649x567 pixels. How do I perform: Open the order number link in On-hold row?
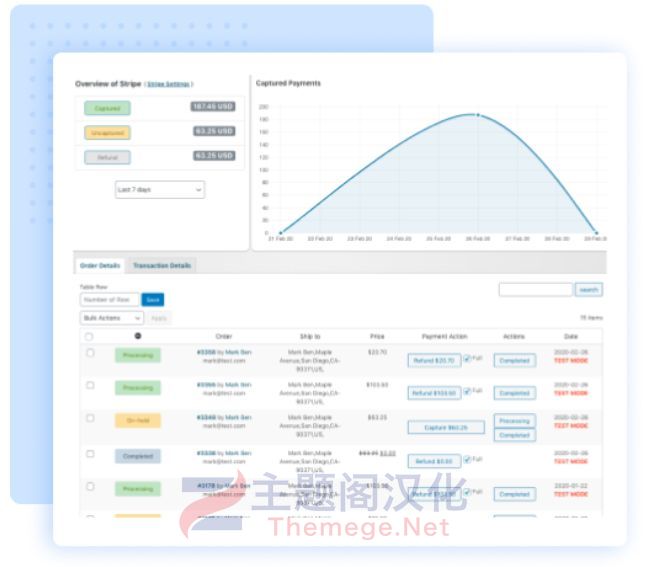(206, 418)
